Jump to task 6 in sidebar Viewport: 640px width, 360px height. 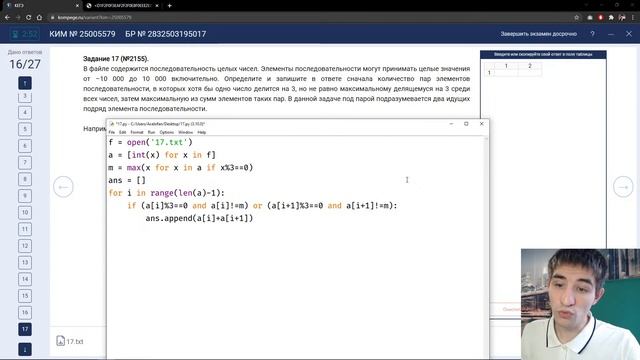click(x=25, y=146)
